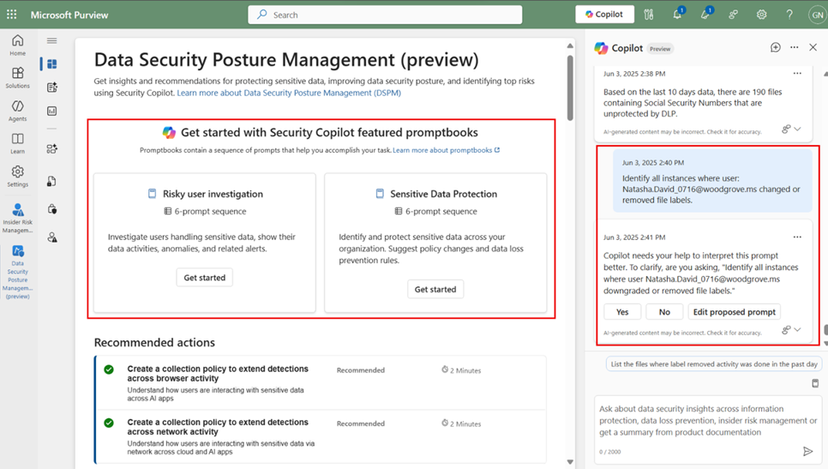Open the subnav icon under the divider

52,149
